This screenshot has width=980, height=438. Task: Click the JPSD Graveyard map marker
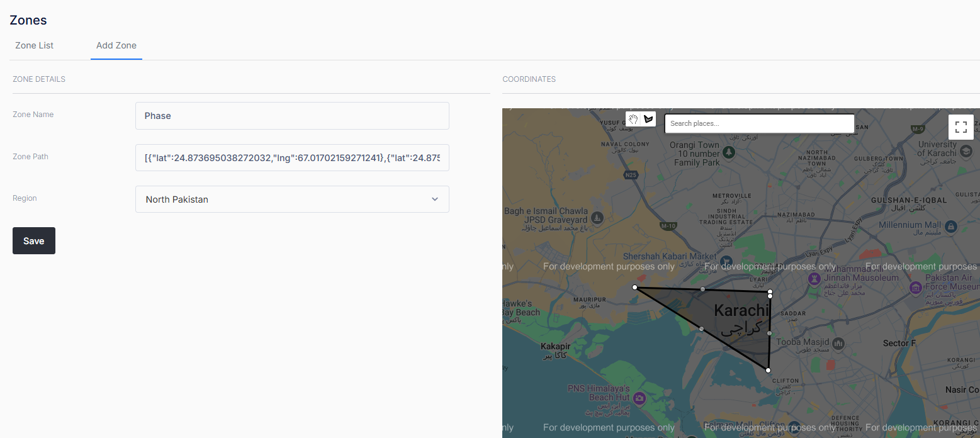pos(597,218)
